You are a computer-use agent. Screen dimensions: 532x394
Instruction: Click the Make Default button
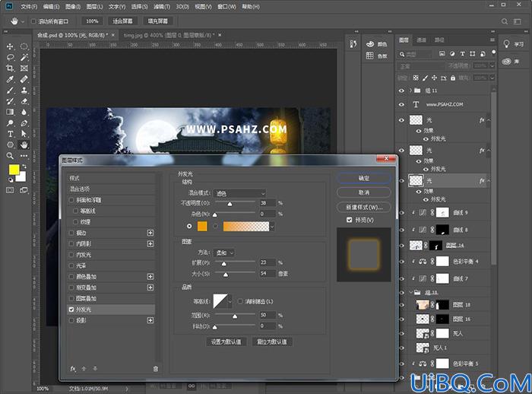pos(226,342)
